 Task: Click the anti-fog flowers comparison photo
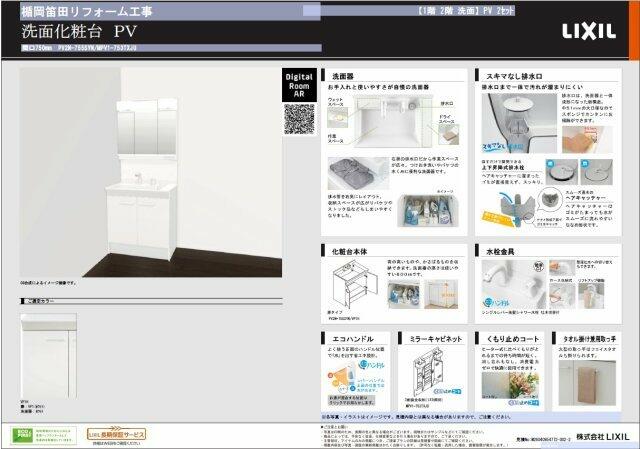[x=510, y=385]
